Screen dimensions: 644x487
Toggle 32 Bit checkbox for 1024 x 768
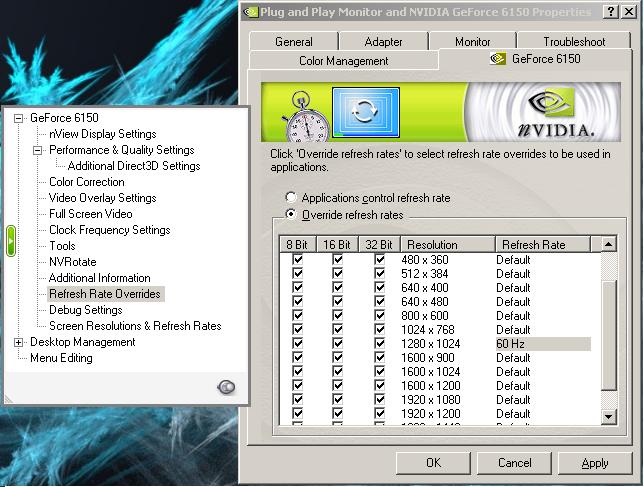[x=380, y=329]
